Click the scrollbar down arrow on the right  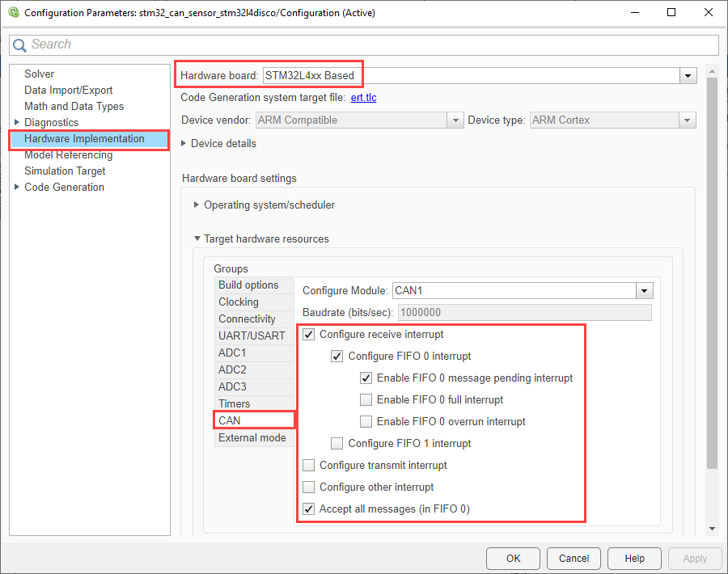coord(712,529)
